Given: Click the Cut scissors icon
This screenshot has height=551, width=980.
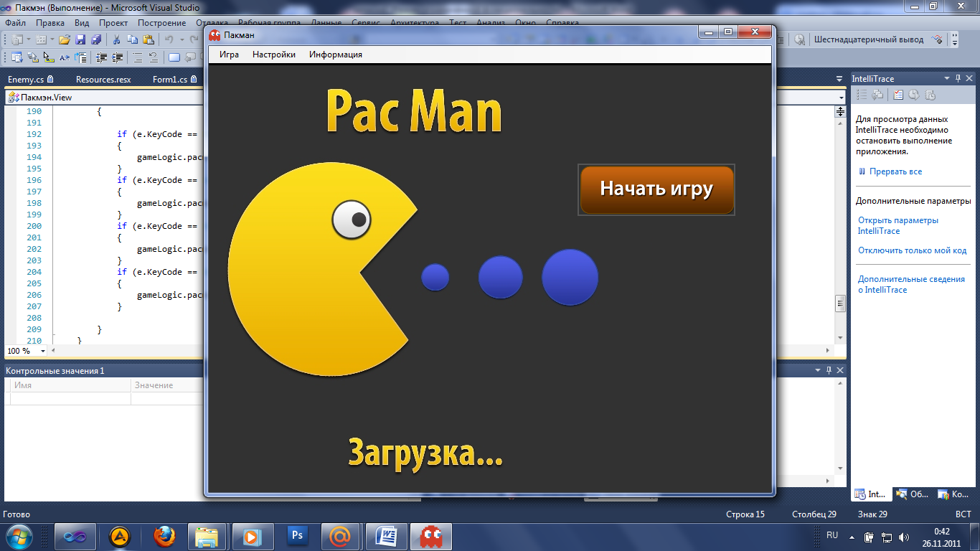Looking at the screenshot, I should pyautogui.click(x=117, y=39).
